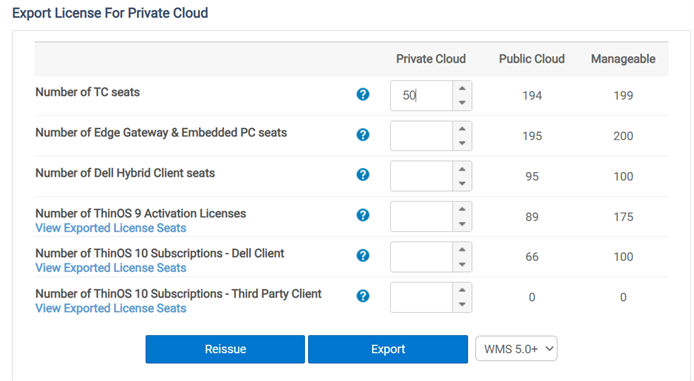Increase ThinOS 10 Dell Client subscriptions value
The image size is (694, 381).
point(462,250)
